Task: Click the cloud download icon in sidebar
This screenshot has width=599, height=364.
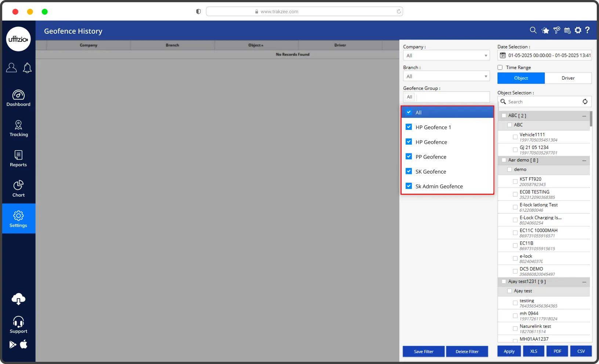Action: (18, 299)
